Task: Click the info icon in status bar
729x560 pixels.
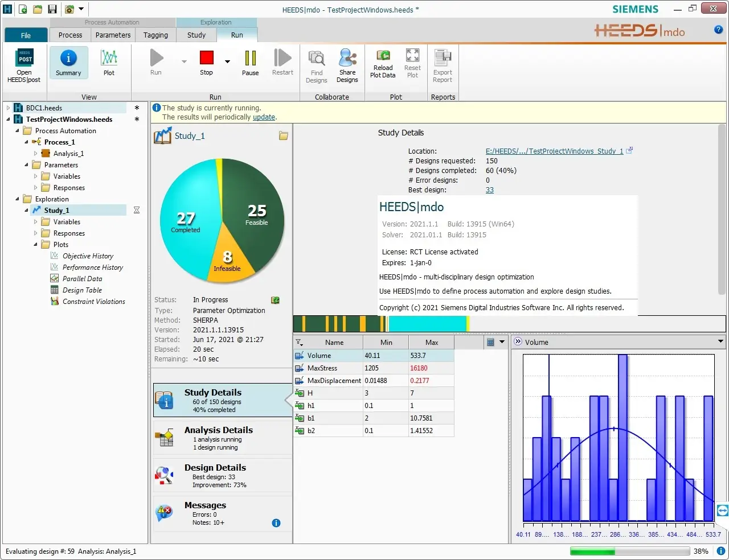Action: [x=720, y=551]
